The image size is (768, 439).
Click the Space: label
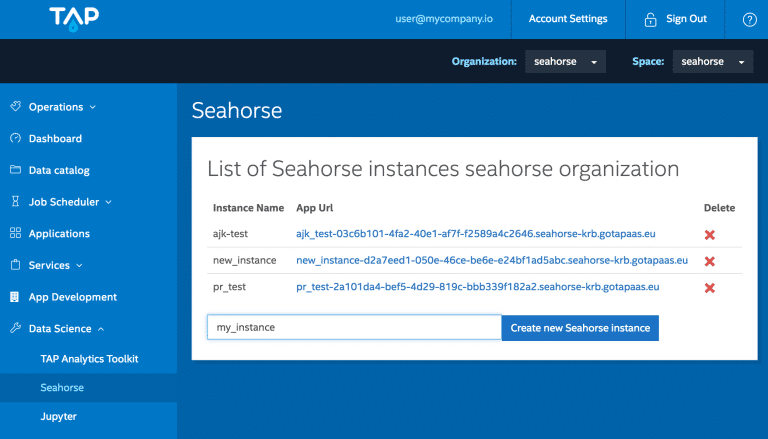648,62
